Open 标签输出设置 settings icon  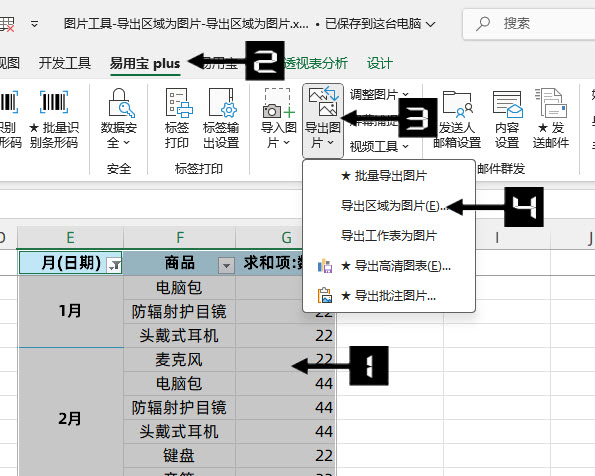tap(222, 102)
